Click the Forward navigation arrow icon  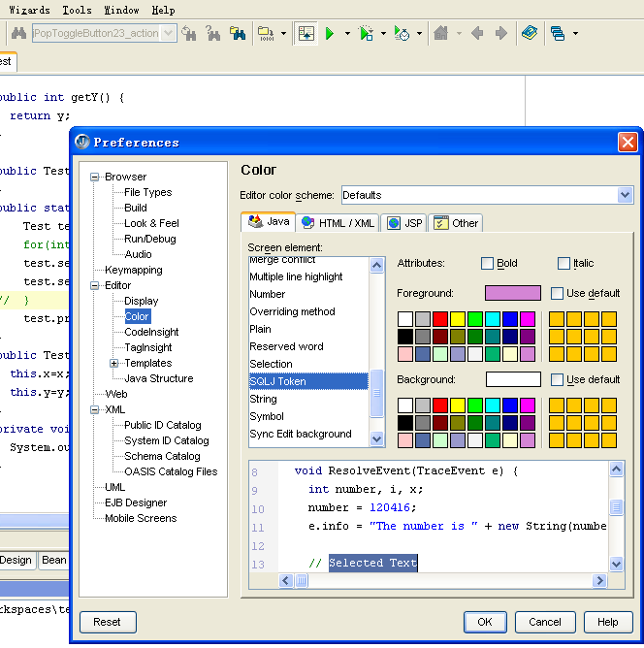[501, 34]
